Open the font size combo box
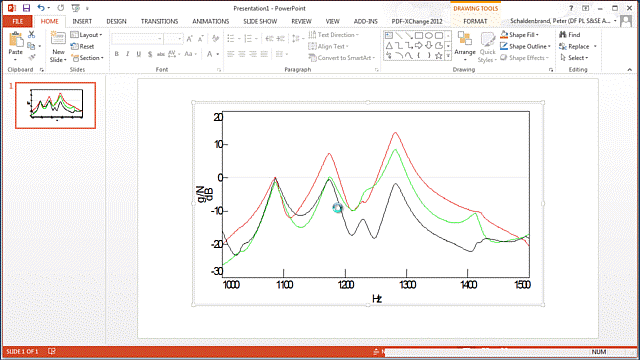This screenshot has height=360, width=640. pyautogui.click(x=174, y=39)
